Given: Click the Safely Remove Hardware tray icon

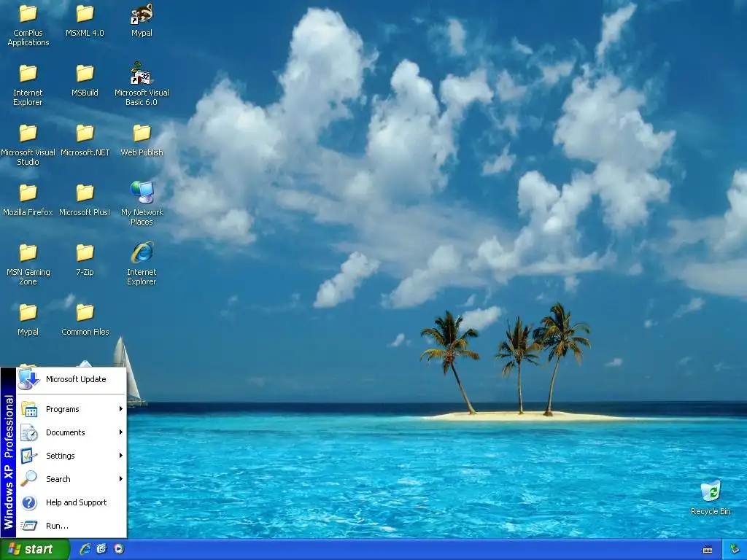Looking at the screenshot, I should [x=735, y=550].
